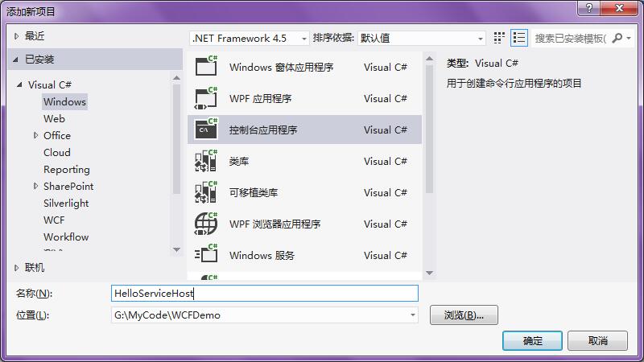Viewport: 644px width, 362px height.
Task: Select the Workflow category
Action: pos(66,237)
